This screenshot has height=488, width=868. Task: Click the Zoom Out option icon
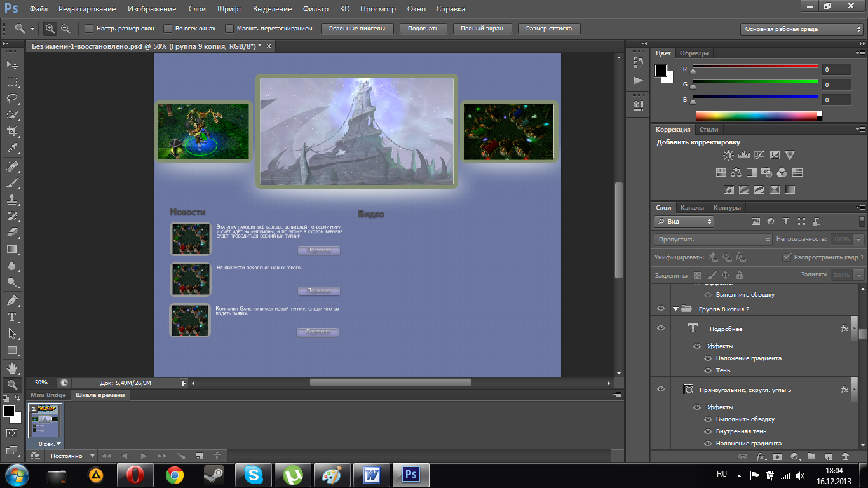point(65,29)
